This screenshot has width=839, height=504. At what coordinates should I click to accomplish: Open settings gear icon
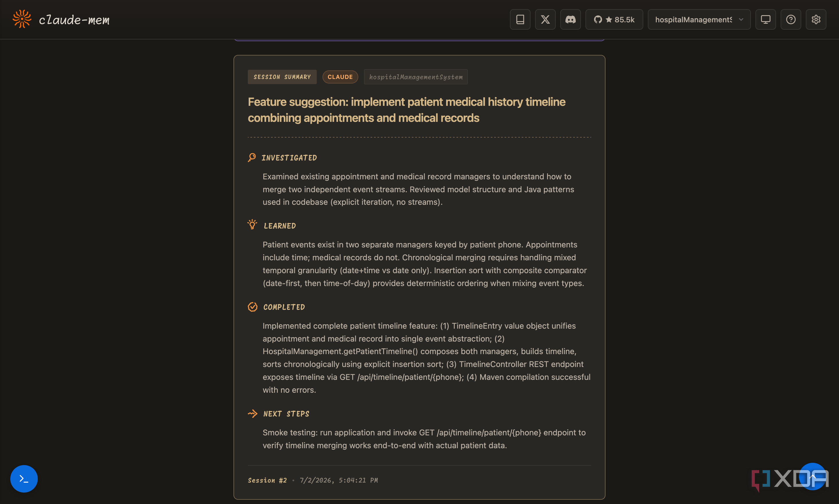(816, 20)
